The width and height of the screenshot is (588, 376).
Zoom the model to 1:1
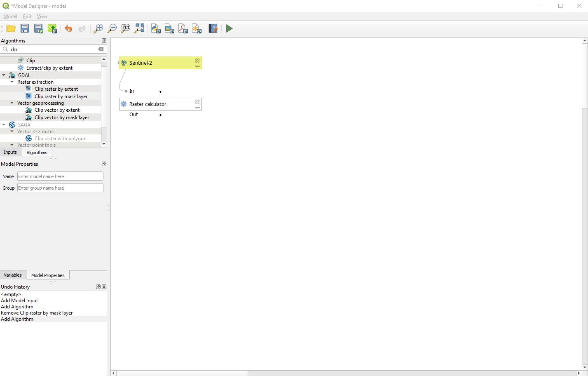126,28
